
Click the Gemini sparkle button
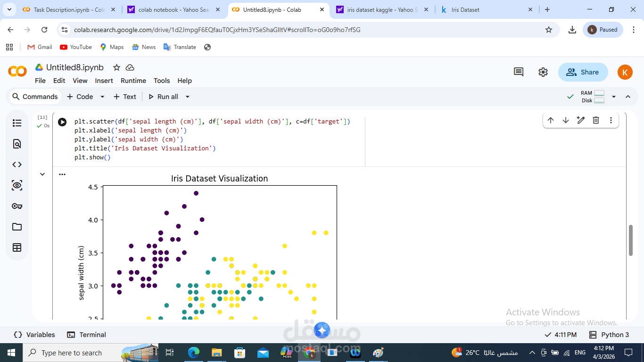pyautogui.click(x=322, y=330)
